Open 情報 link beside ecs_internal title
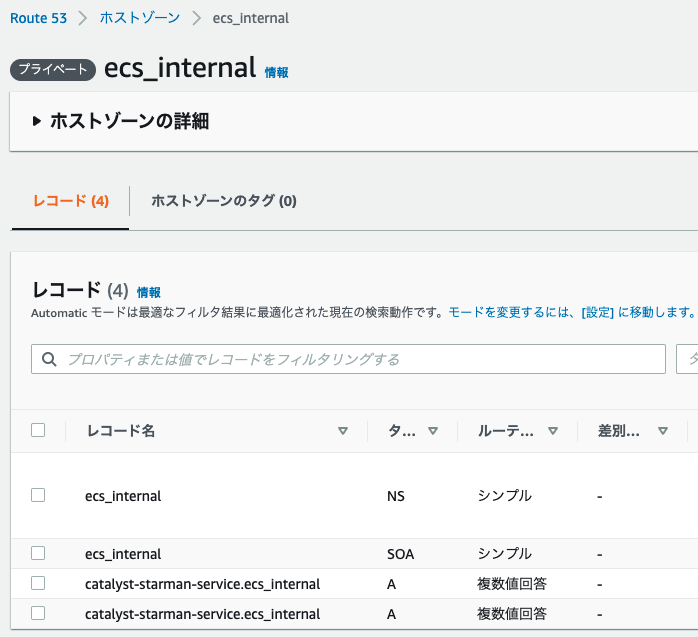698x637 pixels. click(x=276, y=72)
